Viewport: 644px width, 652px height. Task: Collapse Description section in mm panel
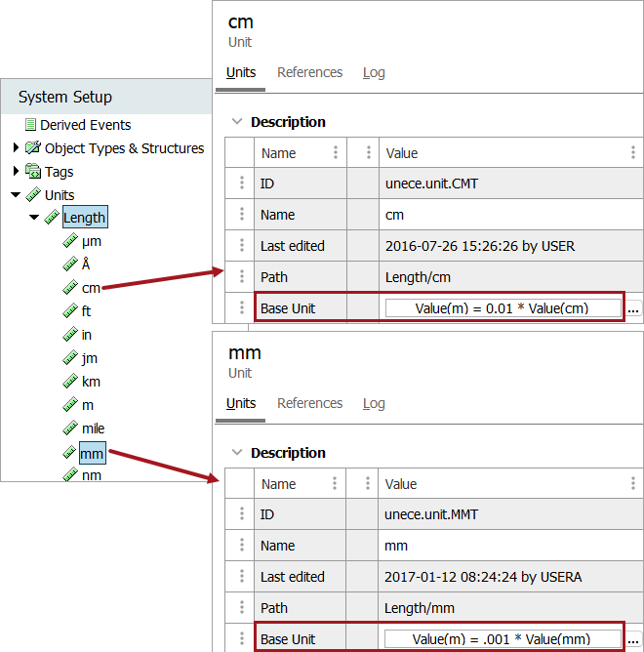pyautogui.click(x=237, y=452)
